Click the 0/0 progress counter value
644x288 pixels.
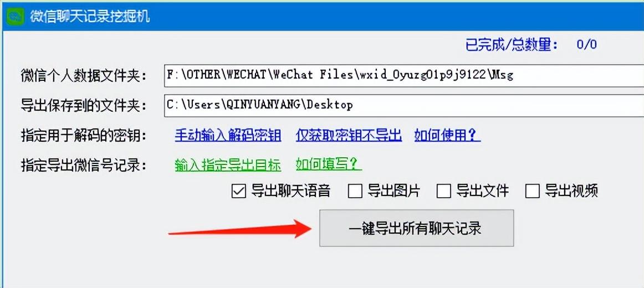point(586,44)
